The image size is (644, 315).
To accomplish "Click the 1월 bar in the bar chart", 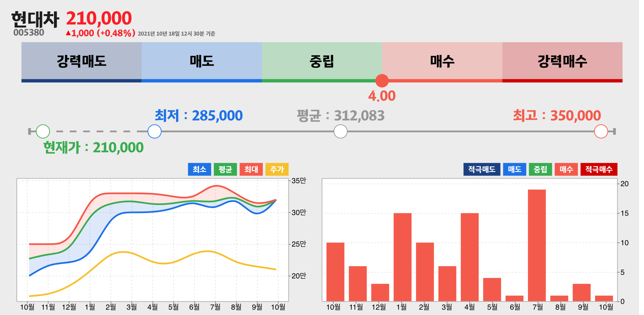I will click(402, 257).
